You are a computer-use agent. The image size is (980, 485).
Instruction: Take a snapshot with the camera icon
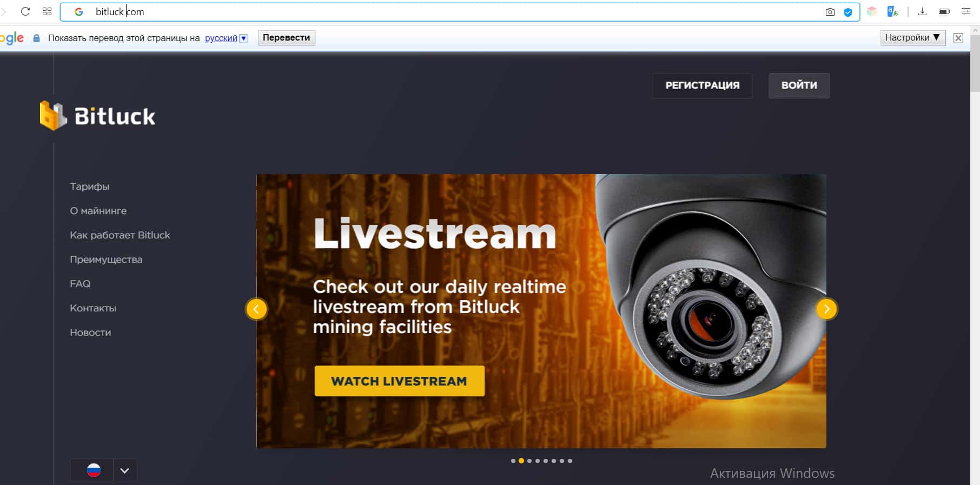[x=830, y=12]
